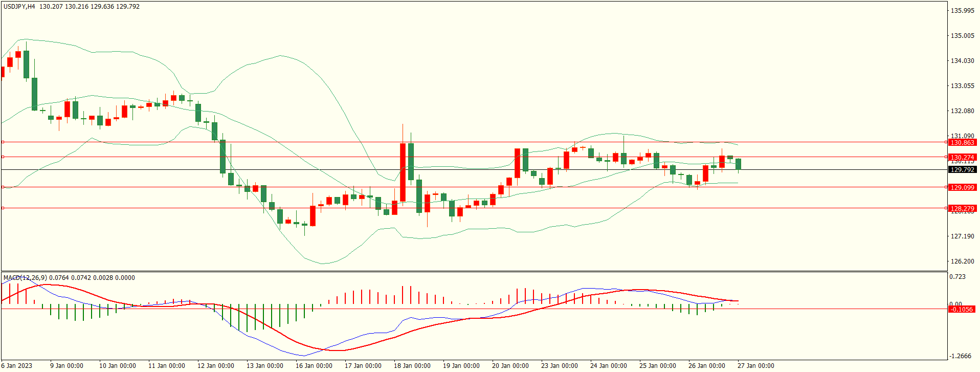Click the 10 Jan 00:00 date label
Image resolution: width=980 pixels, height=372 pixels.
(x=118, y=366)
